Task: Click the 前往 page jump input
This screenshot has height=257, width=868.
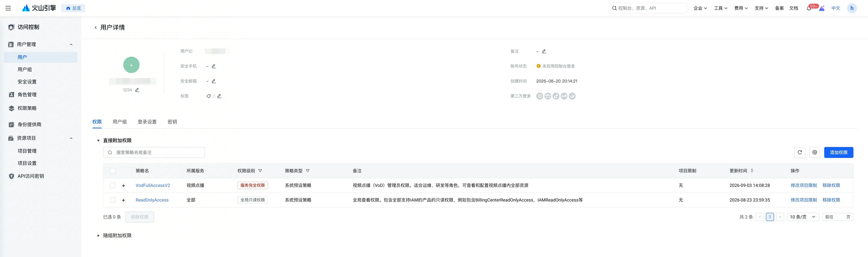Action: (x=837, y=217)
